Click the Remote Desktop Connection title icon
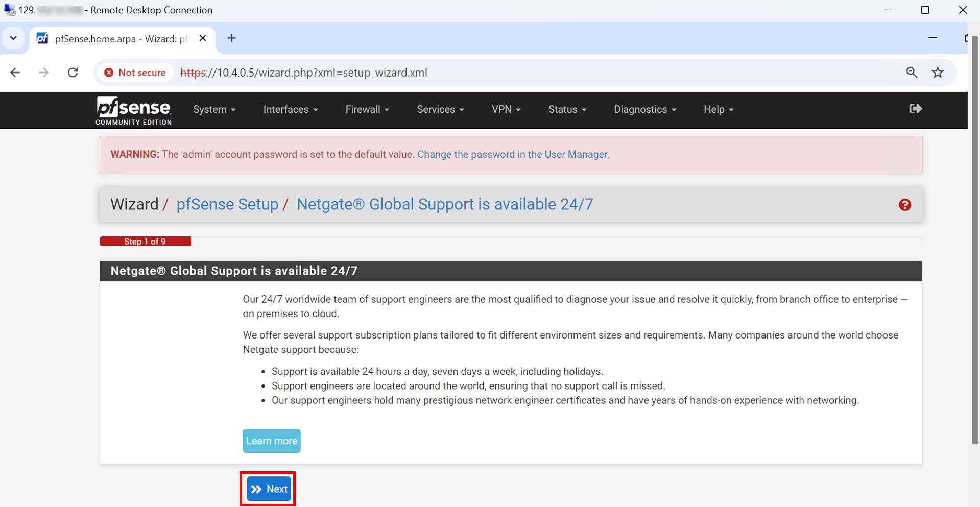The image size is (980, 507). point(9,10)
